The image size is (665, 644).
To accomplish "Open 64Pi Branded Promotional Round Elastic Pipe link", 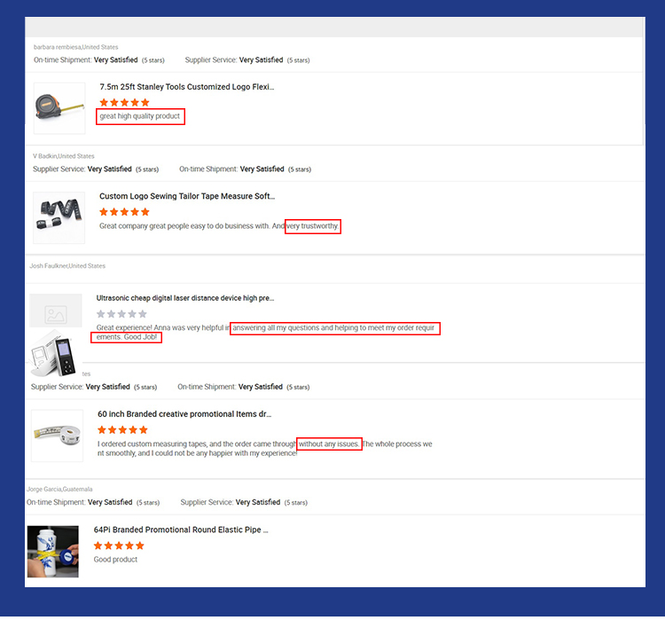I will coord(181,530).
